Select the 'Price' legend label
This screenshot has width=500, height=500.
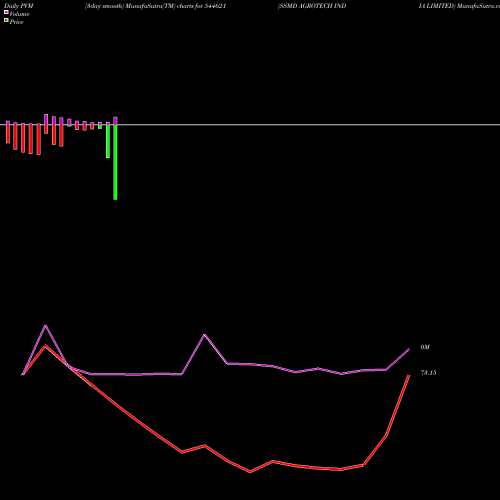[x=16, y=22]
